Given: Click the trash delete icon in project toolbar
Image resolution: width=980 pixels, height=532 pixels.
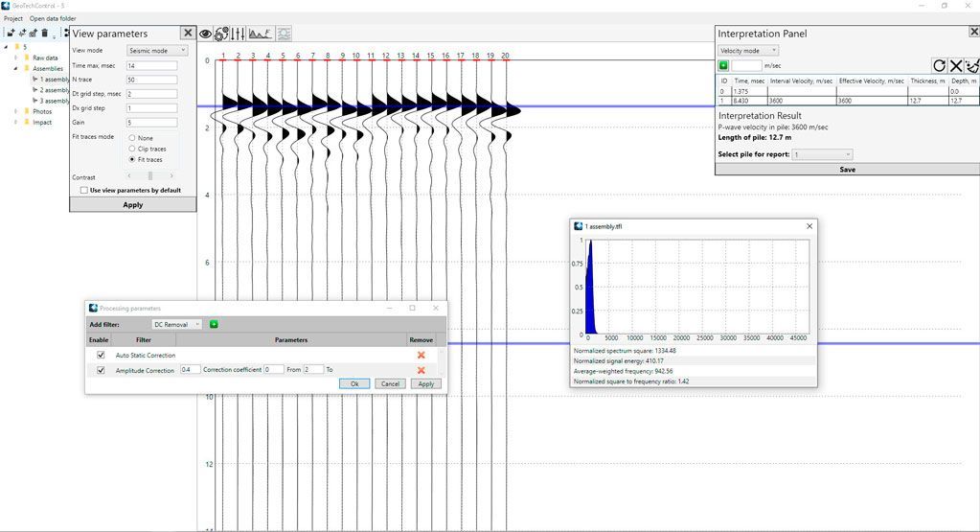Looking at the screenshot, I should (44, 33).
